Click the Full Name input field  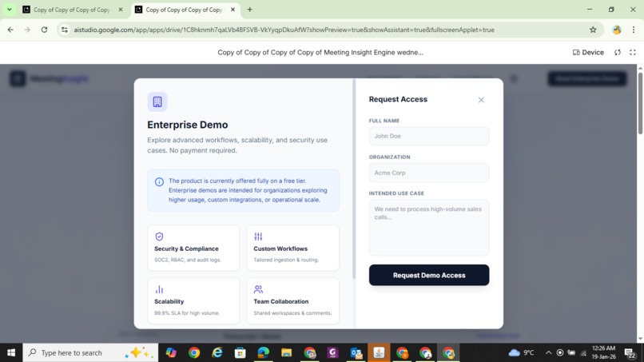(x=429, y=136)
